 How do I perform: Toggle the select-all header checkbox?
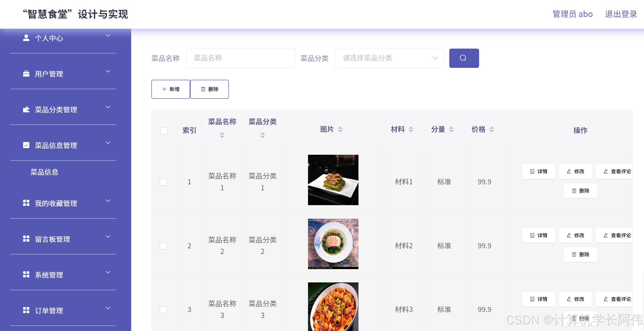tap(164, 130)
